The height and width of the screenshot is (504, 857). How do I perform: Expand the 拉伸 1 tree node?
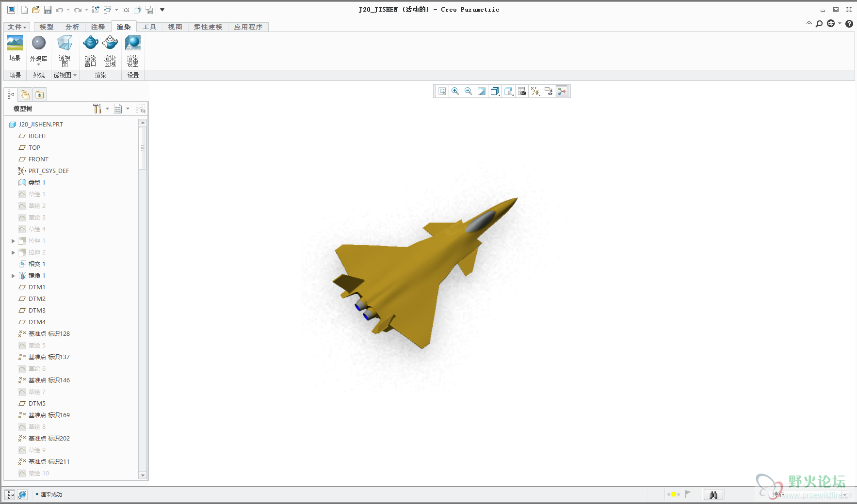(13, 241)
